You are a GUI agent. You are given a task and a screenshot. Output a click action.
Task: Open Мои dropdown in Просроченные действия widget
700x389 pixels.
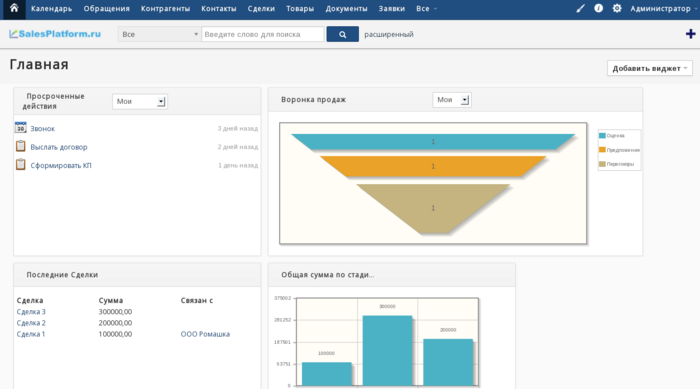coord(140,101)
